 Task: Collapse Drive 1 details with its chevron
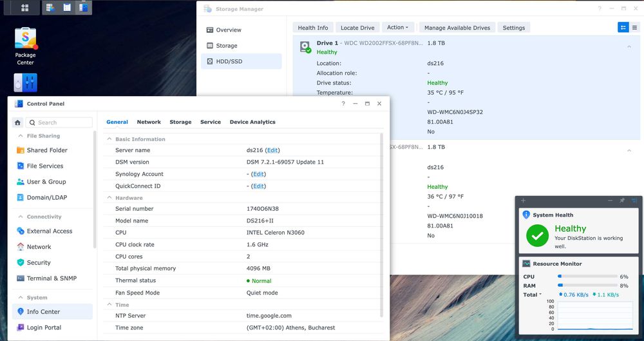click(x=629, y=47)
